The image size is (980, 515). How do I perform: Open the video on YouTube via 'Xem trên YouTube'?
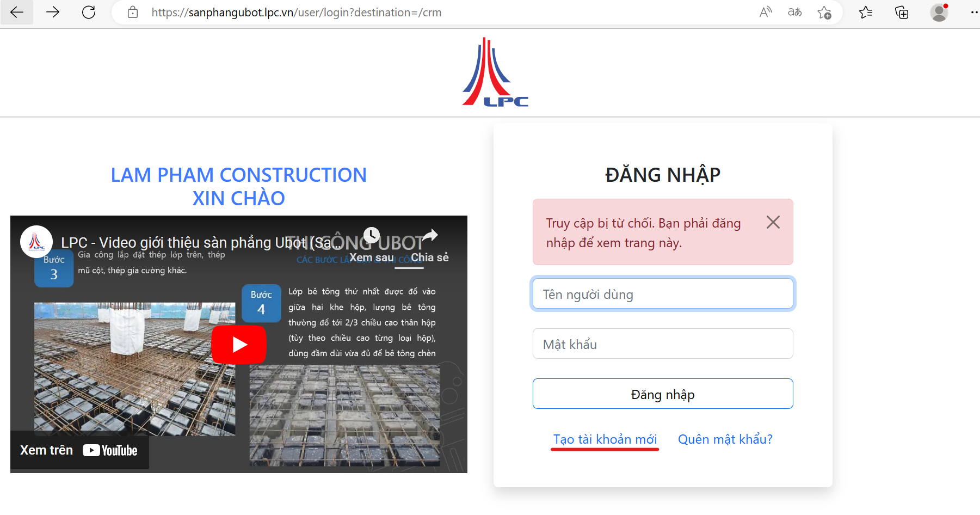[78, 450]
